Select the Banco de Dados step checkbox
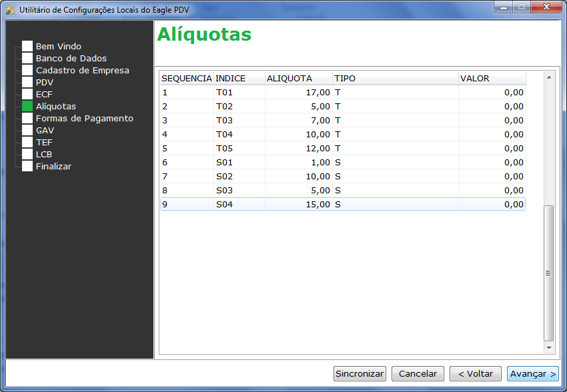 point(27,58)
